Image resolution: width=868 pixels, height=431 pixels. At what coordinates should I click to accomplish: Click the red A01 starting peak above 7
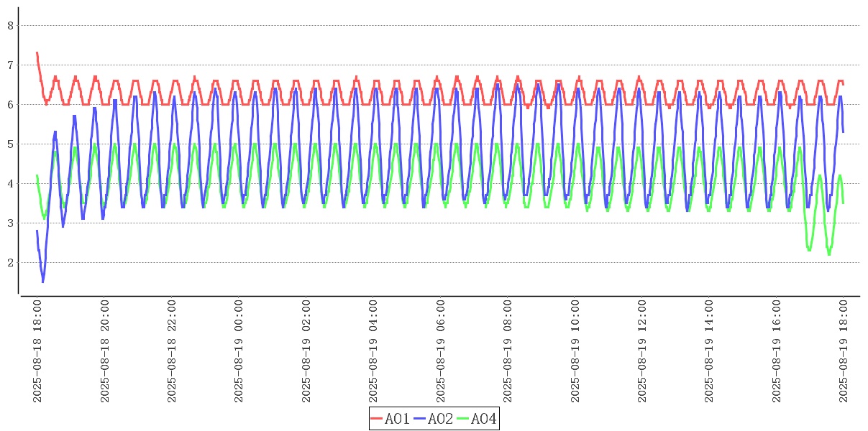click(x=37, y=53)
